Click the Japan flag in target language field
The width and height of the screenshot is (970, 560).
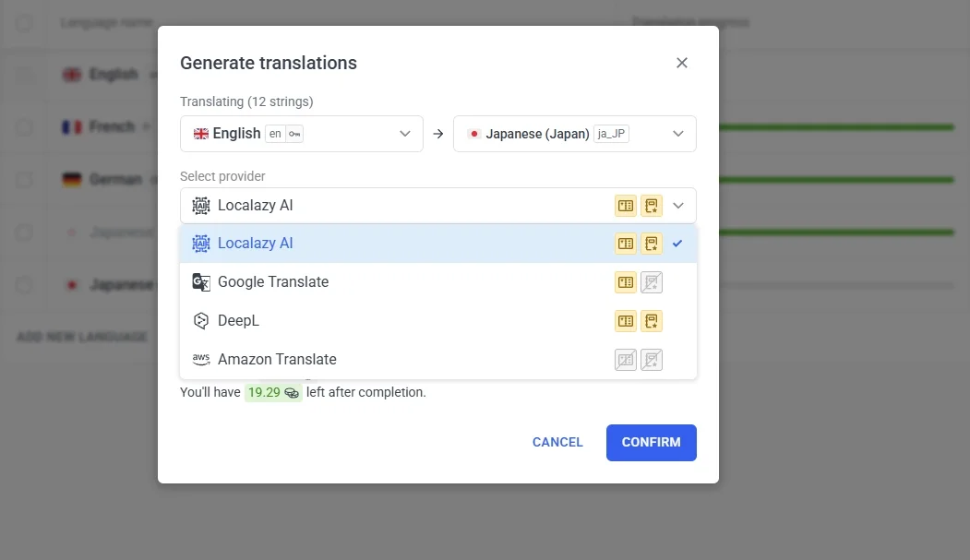tap(473, 134)
